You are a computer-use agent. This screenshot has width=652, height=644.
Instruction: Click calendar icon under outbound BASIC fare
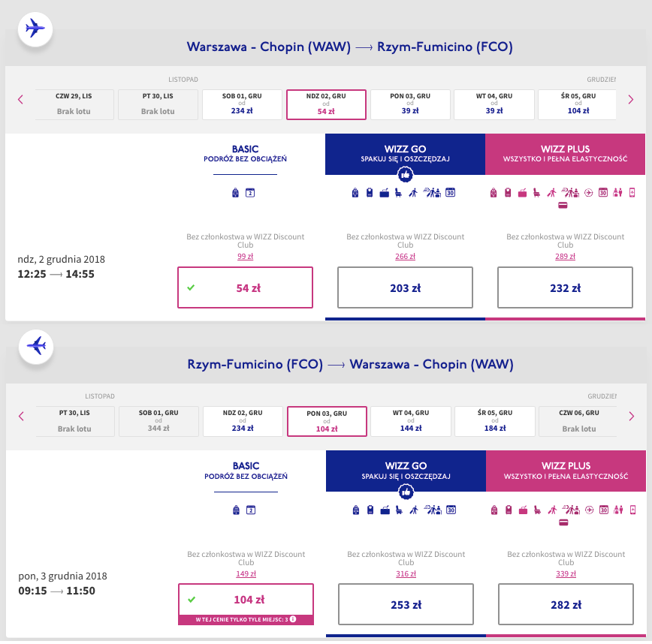point(251,193)
